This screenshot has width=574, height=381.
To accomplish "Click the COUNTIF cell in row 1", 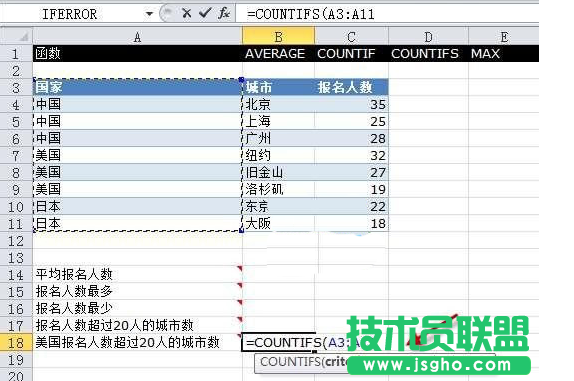I will point(351,53).
